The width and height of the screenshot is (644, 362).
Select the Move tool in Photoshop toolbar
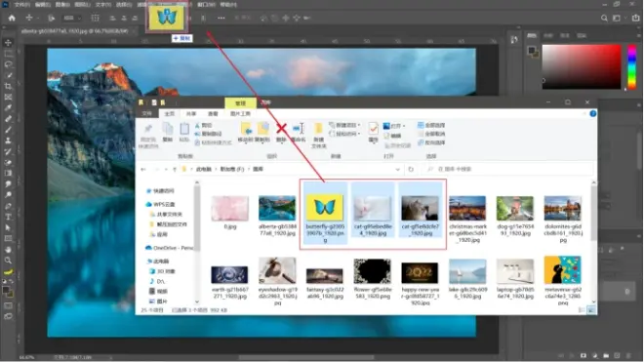pos(8,43)
